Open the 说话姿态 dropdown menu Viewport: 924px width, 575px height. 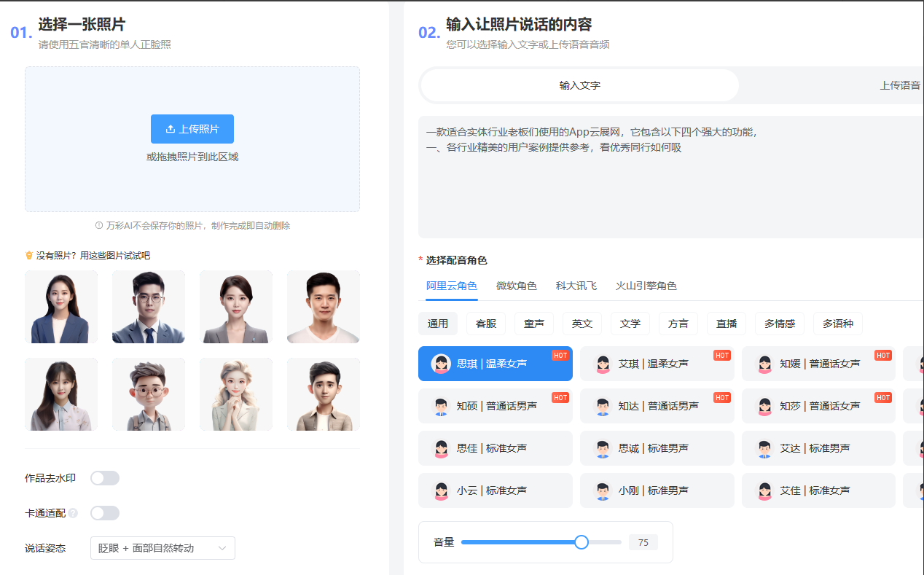(163, 548)
